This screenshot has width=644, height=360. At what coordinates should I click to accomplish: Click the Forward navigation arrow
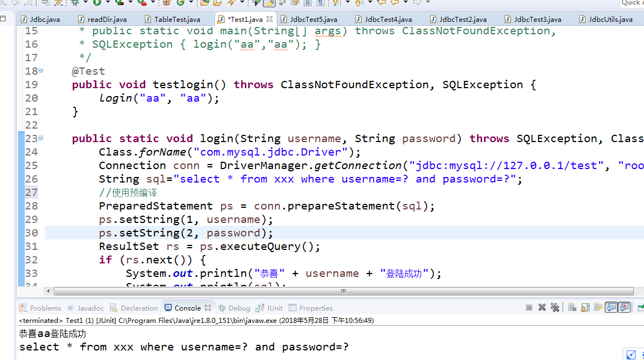click(x=417, y=2)
